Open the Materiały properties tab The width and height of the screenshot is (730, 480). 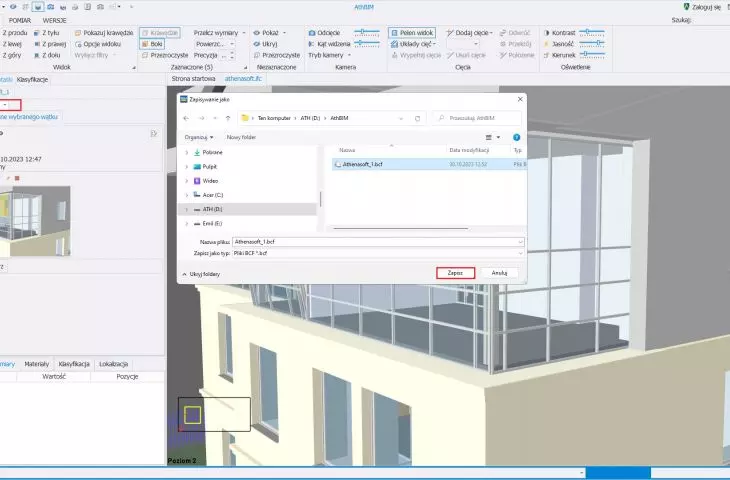pos(36,364)
